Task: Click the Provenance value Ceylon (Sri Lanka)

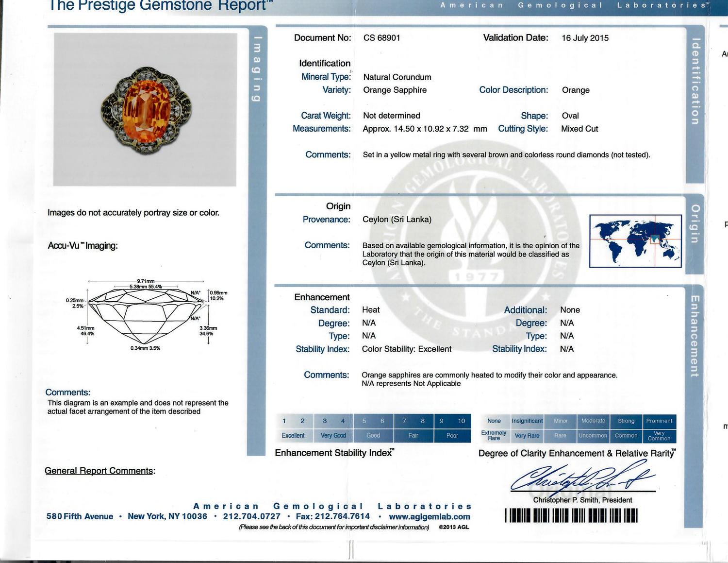Action: pos(397,219)
